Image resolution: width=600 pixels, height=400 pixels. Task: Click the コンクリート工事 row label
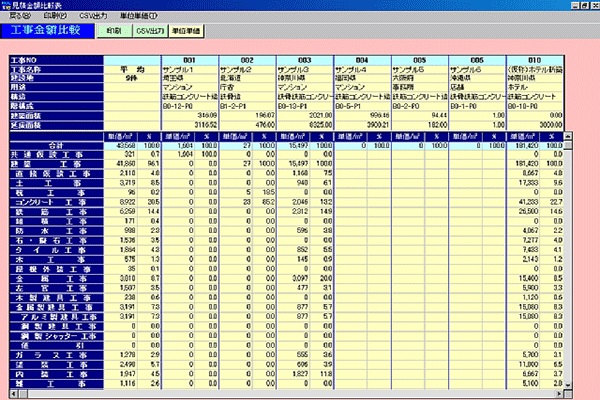[x=56, y=202]
